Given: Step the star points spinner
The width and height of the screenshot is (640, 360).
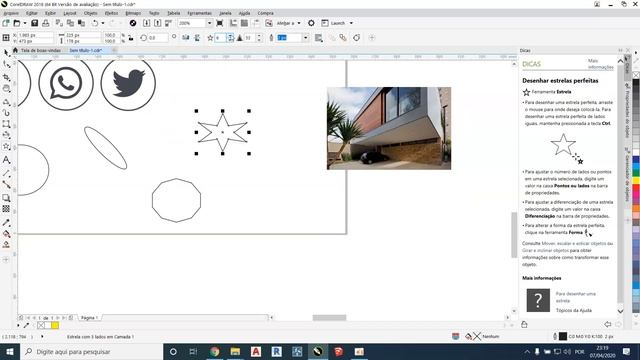Looking at the screenshot, I should coord(231,38).
